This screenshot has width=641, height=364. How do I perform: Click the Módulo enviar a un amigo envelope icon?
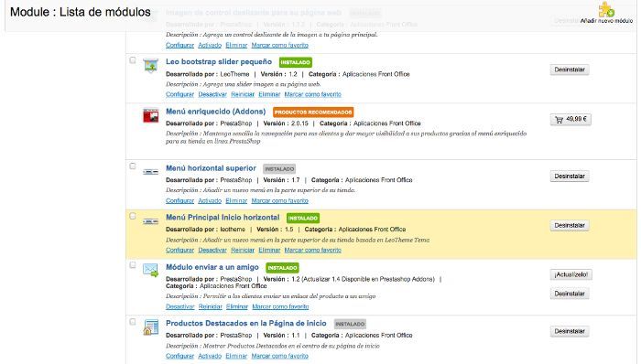(150, 270)
